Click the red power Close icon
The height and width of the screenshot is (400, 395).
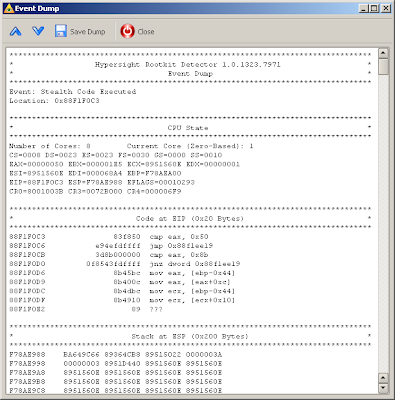127,31
